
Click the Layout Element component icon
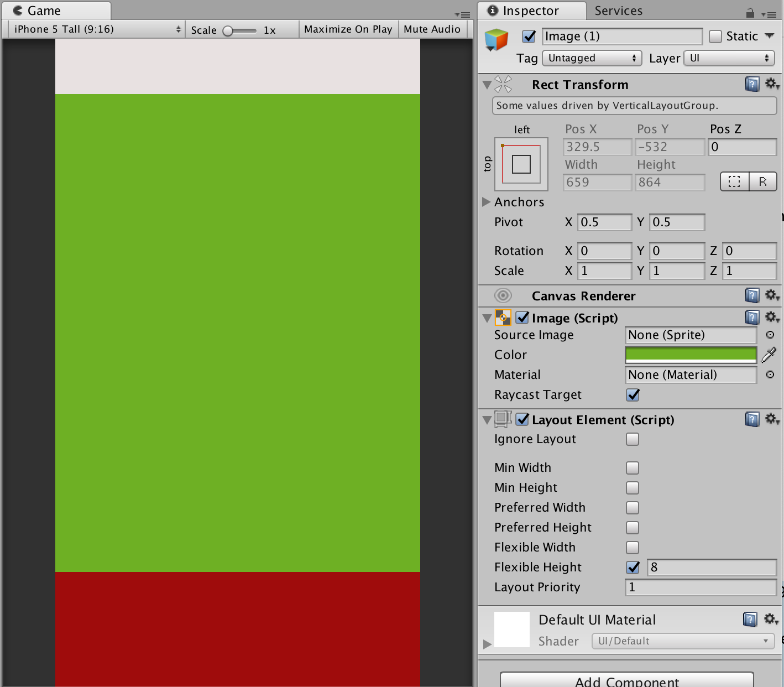[x=503, y=419]
